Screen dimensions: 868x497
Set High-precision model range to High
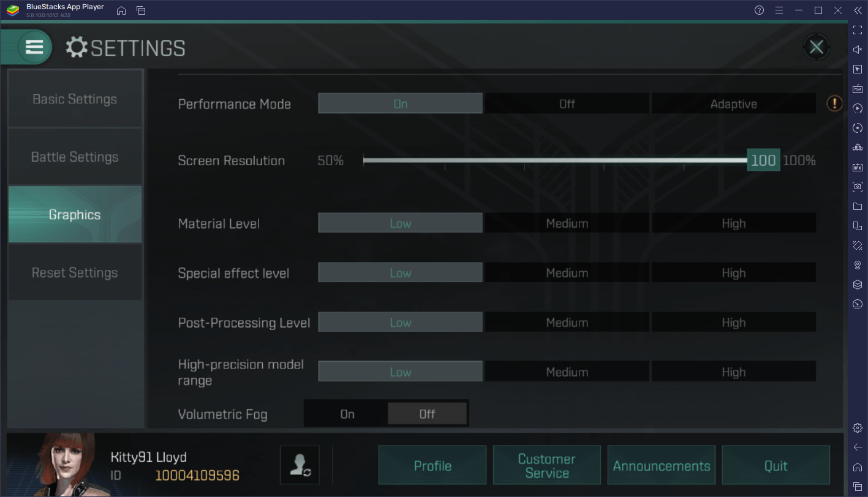tap(733, 372)
